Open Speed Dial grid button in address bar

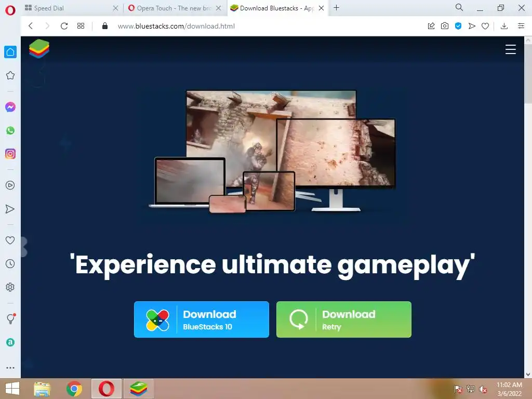(81, 26)
